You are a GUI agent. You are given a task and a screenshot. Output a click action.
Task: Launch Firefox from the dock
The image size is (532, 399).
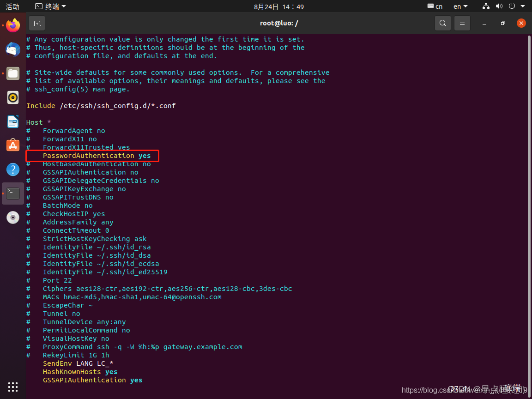[x=13, y=25]
